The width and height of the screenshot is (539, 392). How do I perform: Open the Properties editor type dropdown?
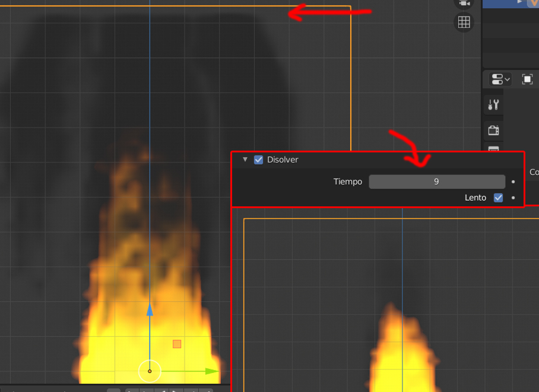pyautogui.click(x=500, y=79)
